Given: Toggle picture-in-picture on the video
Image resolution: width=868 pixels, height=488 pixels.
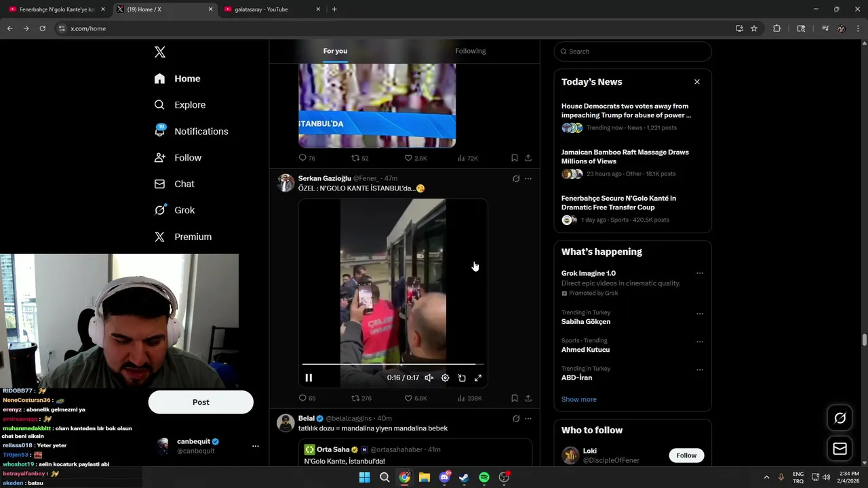Looking at the screenshot, I should (x=462, y=378).
